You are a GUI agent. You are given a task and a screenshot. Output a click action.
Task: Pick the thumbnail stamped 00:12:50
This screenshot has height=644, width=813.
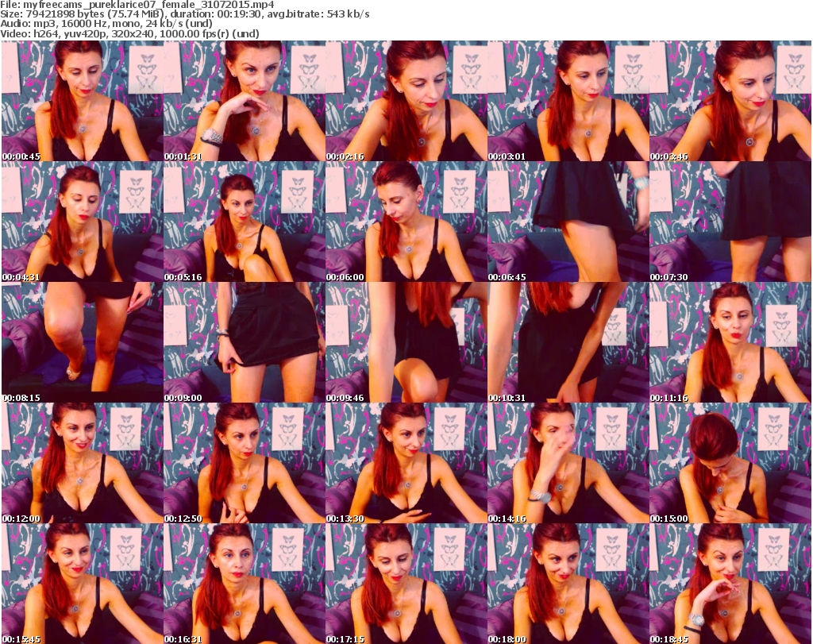click(x=245, y=464)
